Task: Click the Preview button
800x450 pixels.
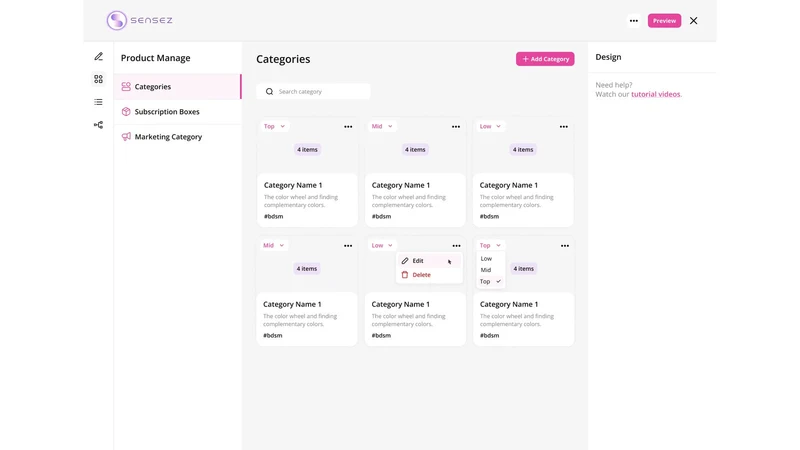Action: coord(664,20)
